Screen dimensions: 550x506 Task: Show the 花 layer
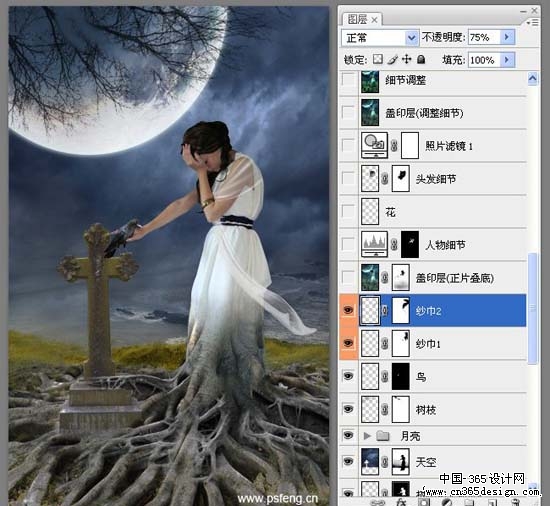click(x=348, y=211)
